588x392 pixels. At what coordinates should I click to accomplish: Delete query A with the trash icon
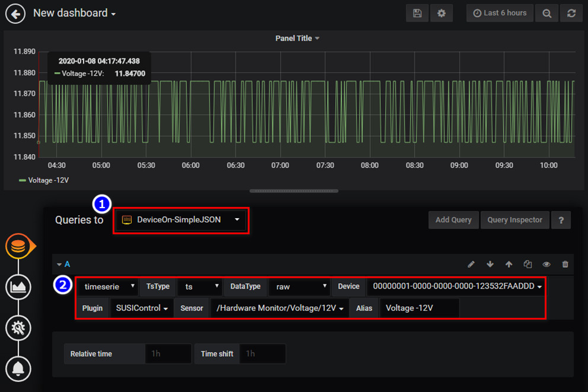pyautogui.click(x=565, y=264)
